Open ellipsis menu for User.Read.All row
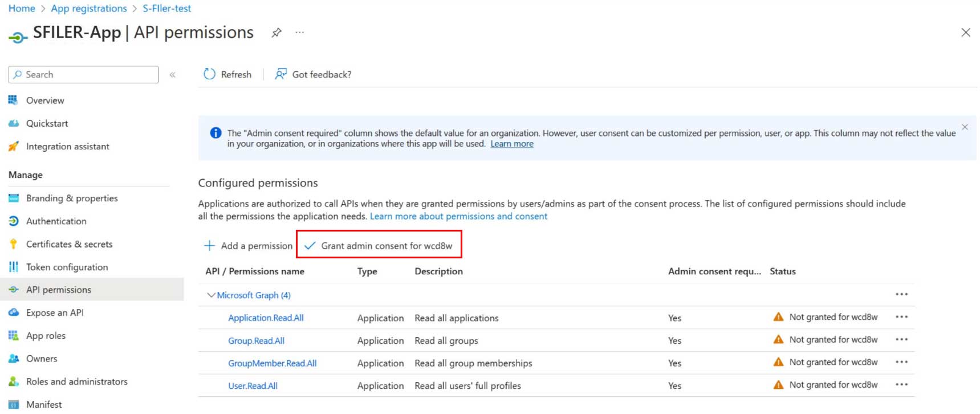Screen dimensions: 980x414 tap(901, 385)
